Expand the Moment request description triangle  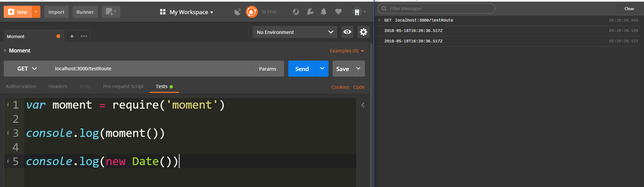point(5,50)
